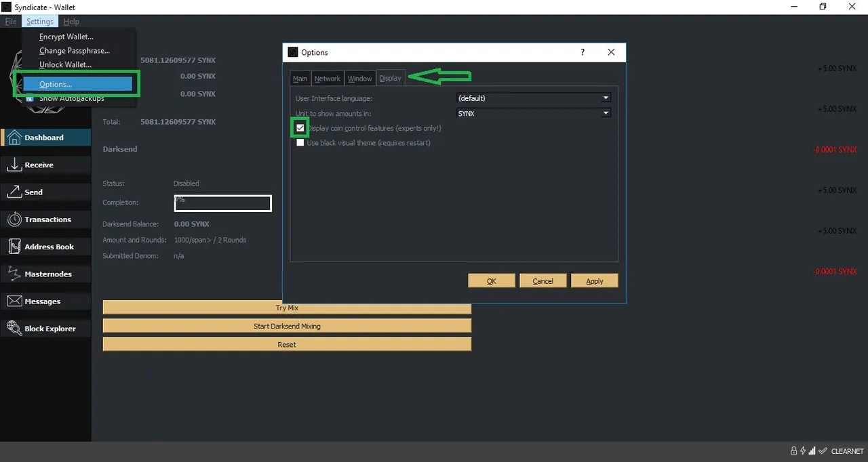
Task: Click the network signal bars icon
Action: [812, 451]
